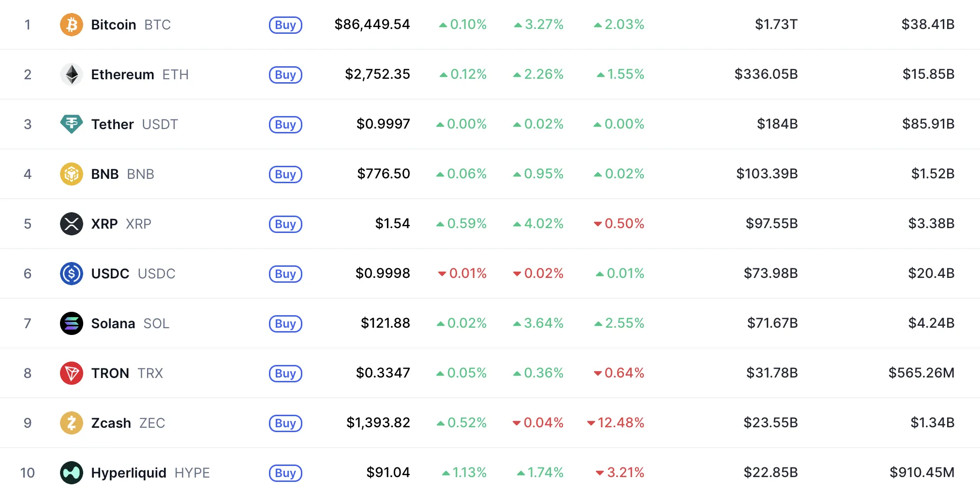
Task: Click the USDC blue logo icon
Action: 72,274
